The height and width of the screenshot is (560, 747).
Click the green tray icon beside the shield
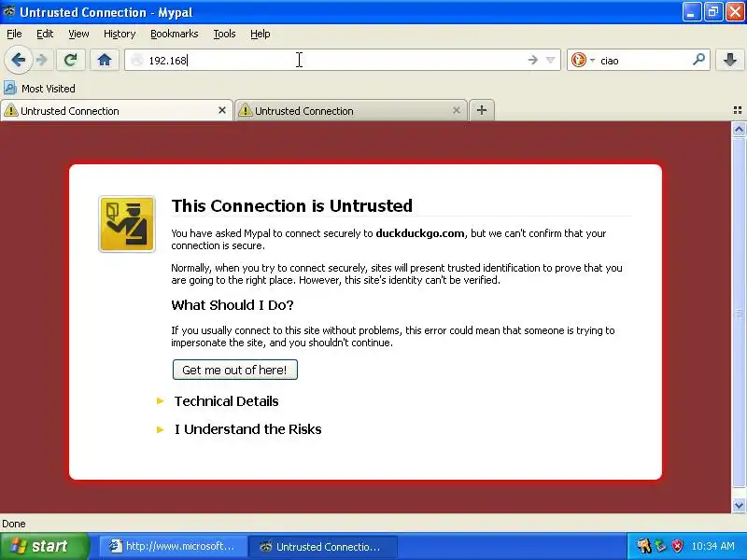pyautogui.click(x=661, y=546)
